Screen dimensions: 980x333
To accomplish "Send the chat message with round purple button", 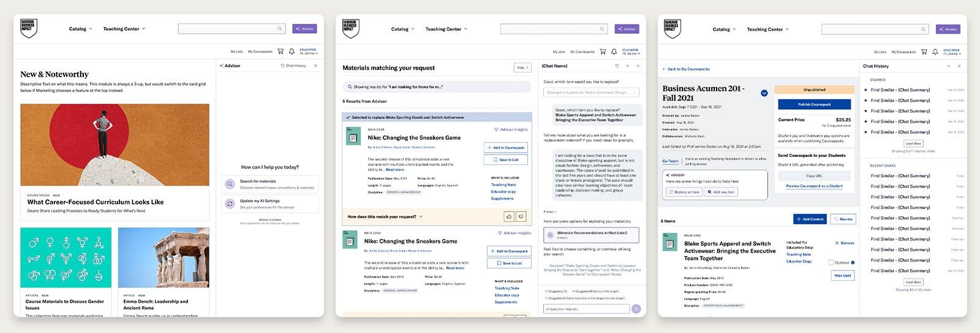I will tap(636, 309).
